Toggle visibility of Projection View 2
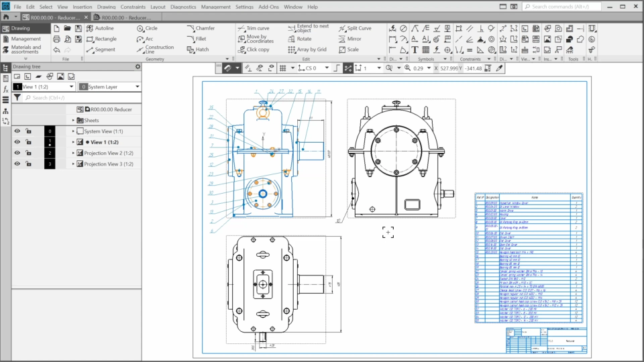 pyautogui.click(x=17, y=153)
